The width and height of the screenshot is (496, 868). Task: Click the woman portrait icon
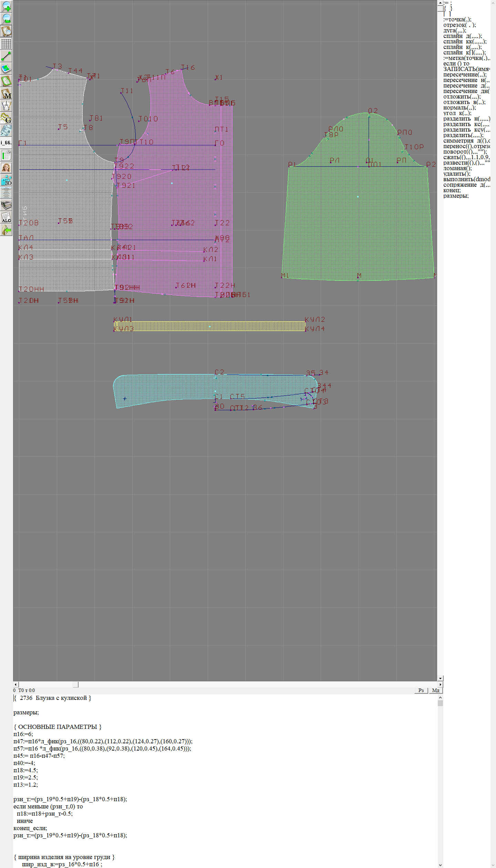tap(6, 168)
